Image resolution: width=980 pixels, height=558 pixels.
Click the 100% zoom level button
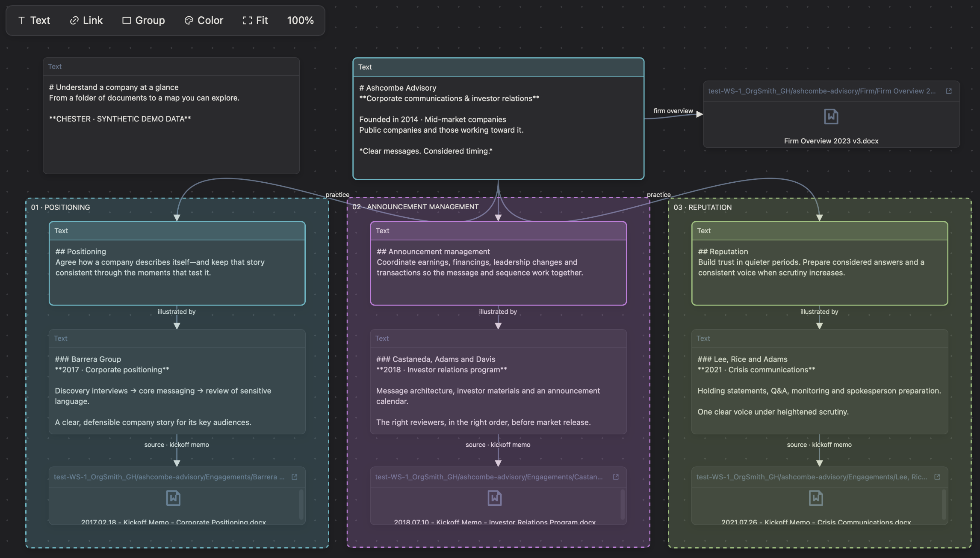[300, 21]
